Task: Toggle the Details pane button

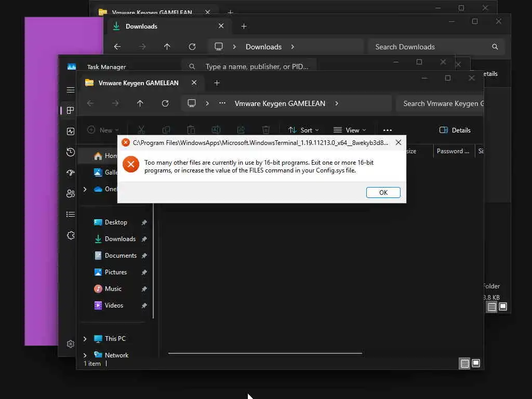Action: coord(455,130)
